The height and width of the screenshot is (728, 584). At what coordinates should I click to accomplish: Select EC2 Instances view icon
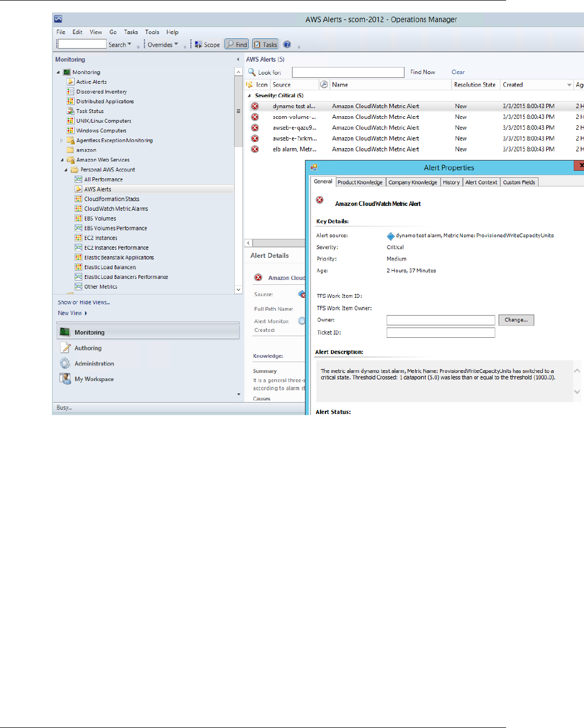[x=78, y=238]
